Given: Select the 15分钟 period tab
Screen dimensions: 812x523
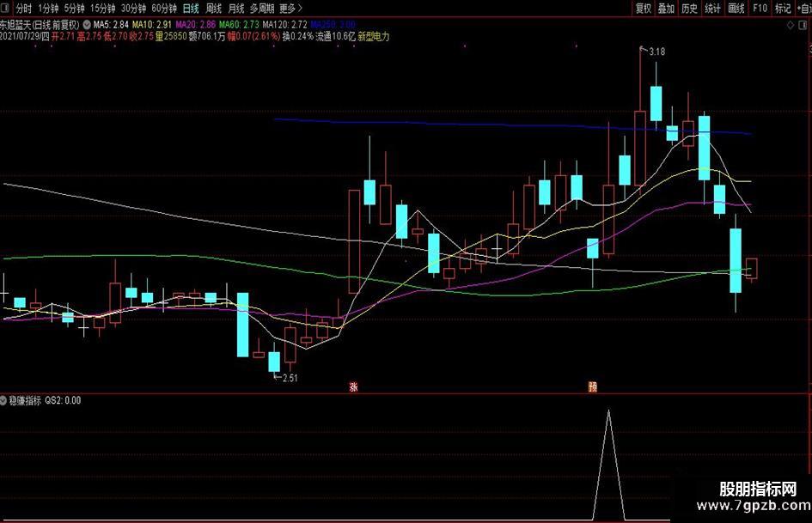Looking at the screenshot, I should [102, 9].
